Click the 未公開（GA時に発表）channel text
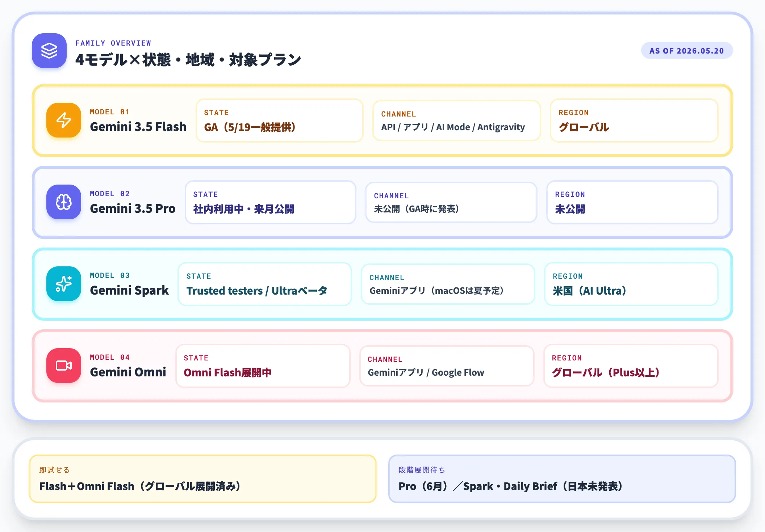The height and width of the screenshot is (532, 765). click(x=417, y=209)
